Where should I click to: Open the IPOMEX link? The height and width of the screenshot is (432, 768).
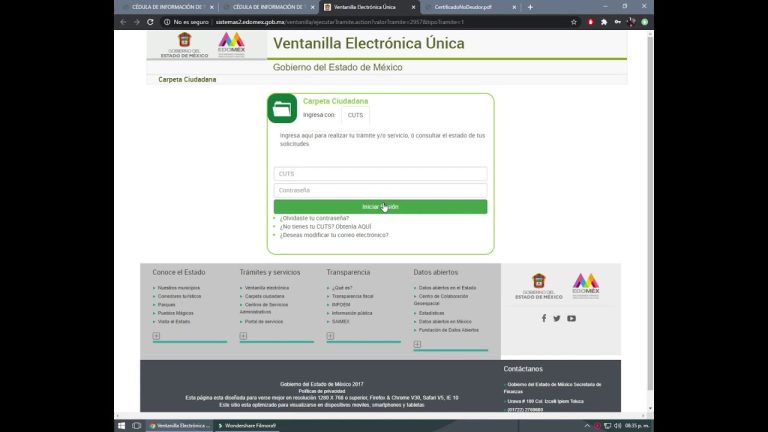pyautogui.click(x=341, y=305)
